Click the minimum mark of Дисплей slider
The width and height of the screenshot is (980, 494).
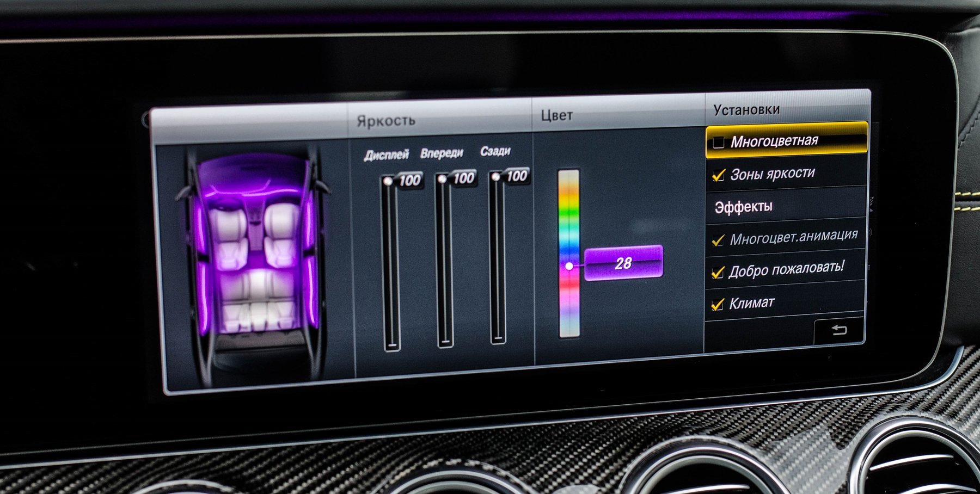392,344
